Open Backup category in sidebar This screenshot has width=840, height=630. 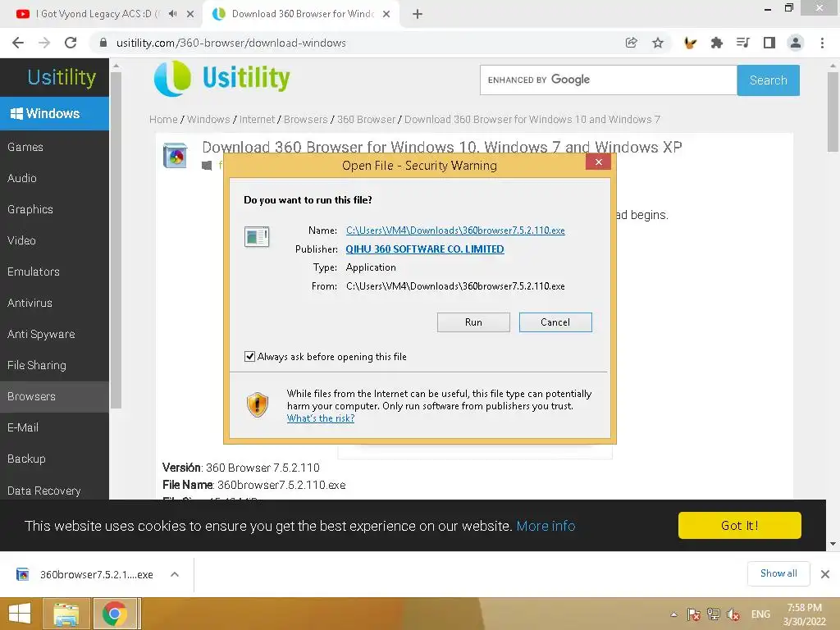(x=54, y=459)
